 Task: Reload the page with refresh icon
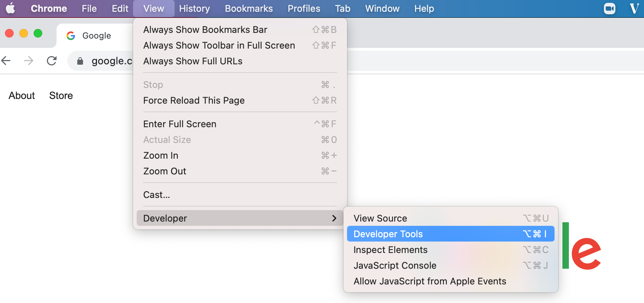tap(52, 61)
